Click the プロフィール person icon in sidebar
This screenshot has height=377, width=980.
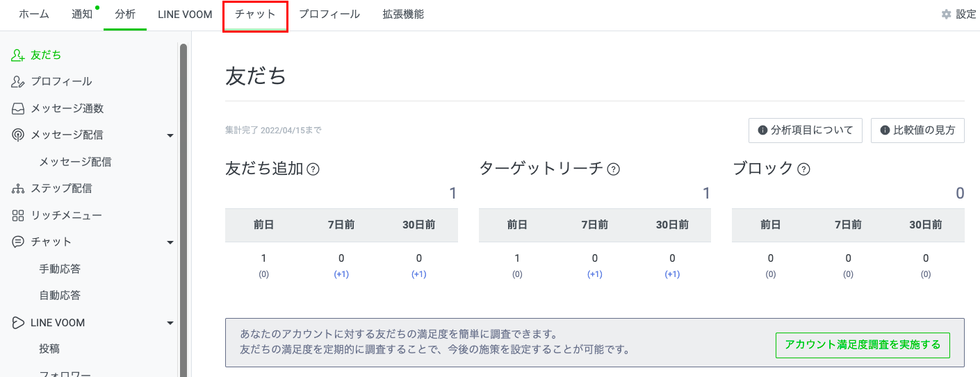click(19, 82)
